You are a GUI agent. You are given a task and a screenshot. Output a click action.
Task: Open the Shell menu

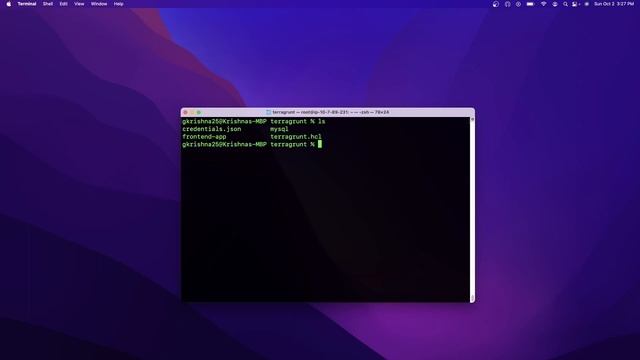(48, 4)
